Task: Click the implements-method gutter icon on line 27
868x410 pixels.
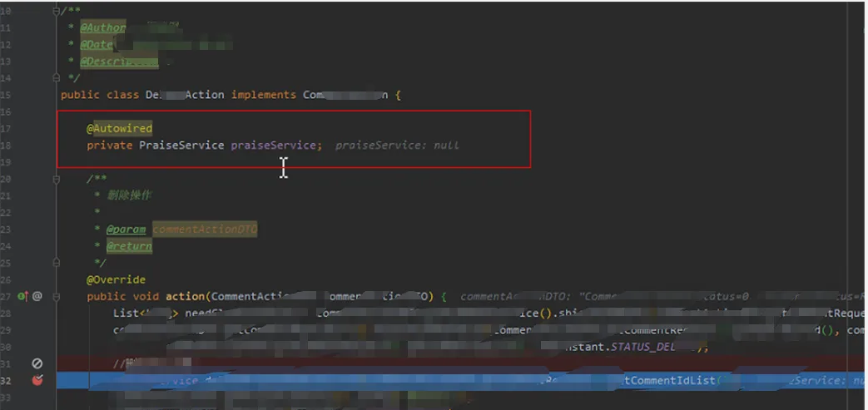Action: pyautogui.click(x=22, y=297)
